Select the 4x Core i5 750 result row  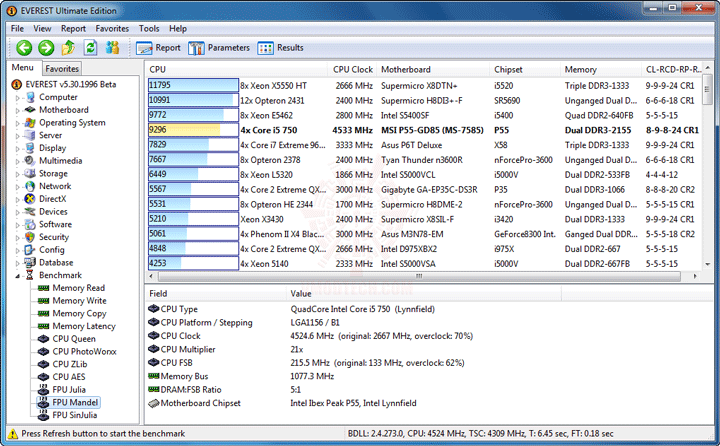pyautogui.click(x=423, y=130)
